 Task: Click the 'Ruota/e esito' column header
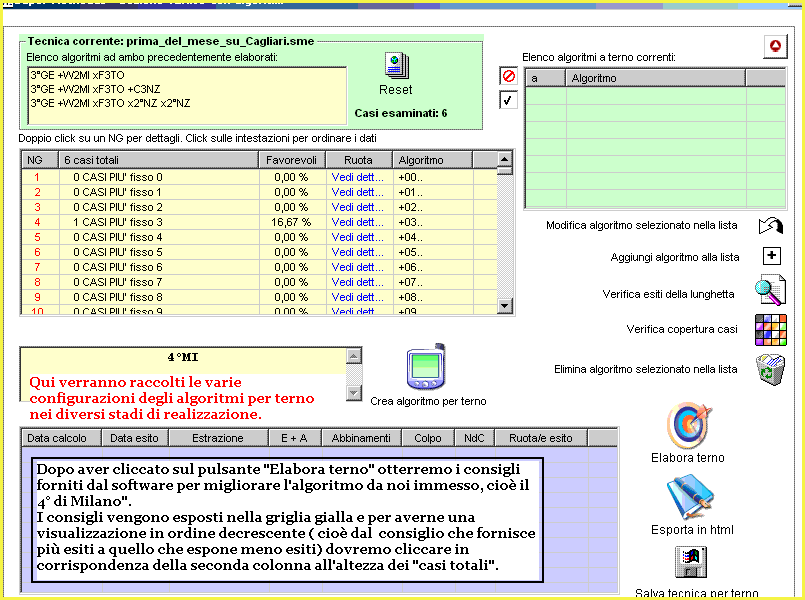(x=541, y=438)
